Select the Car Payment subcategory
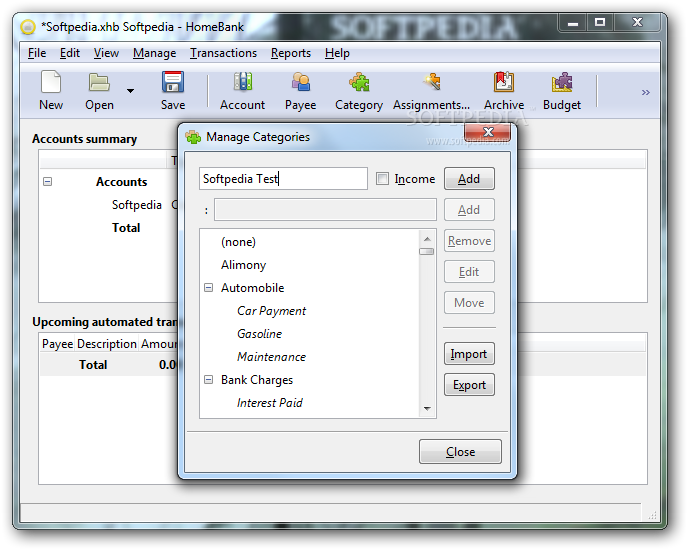The image size is (688, 550). point(309,311)
